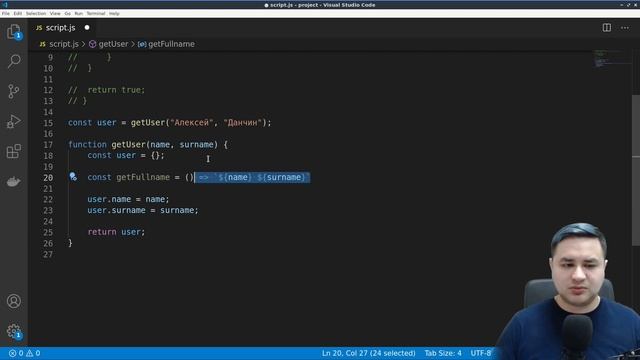Click the Ln 20, Col 27 status entry
Image resolution: width=640 pixels, height=360 pixels.
coord(368,353)
